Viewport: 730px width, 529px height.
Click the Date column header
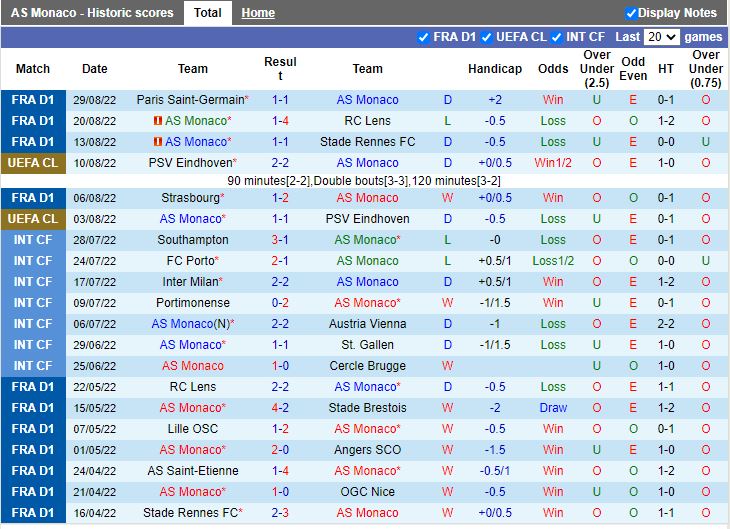pyautogui.click(x=95, y=68)
